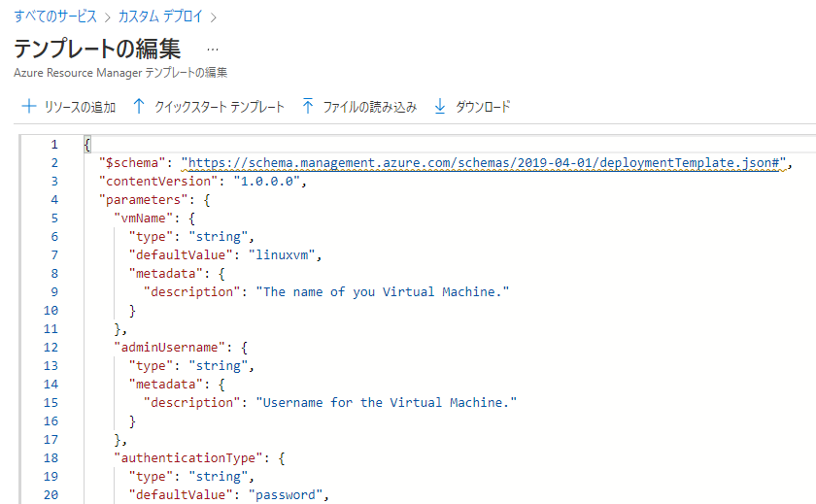Click the closing brace on line 16
Image resolution: width=816 pixels, height=504 pixels.
point(132,421)
